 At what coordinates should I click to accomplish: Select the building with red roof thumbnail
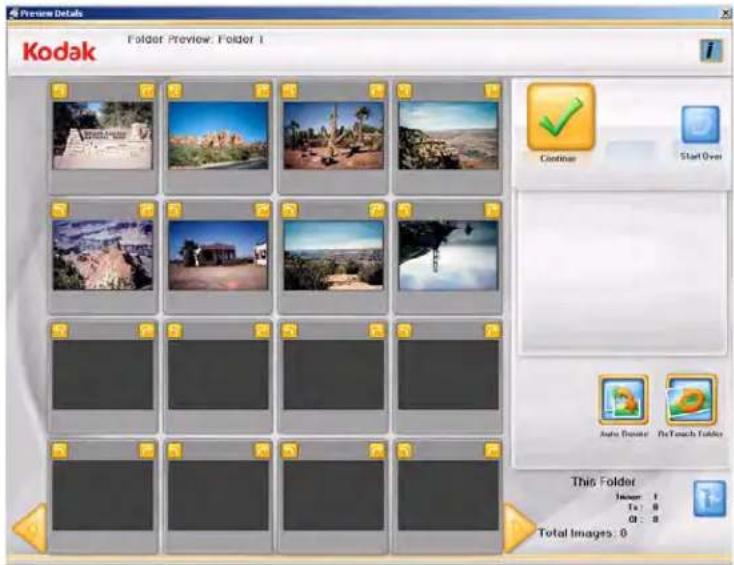tap(218, 256)
